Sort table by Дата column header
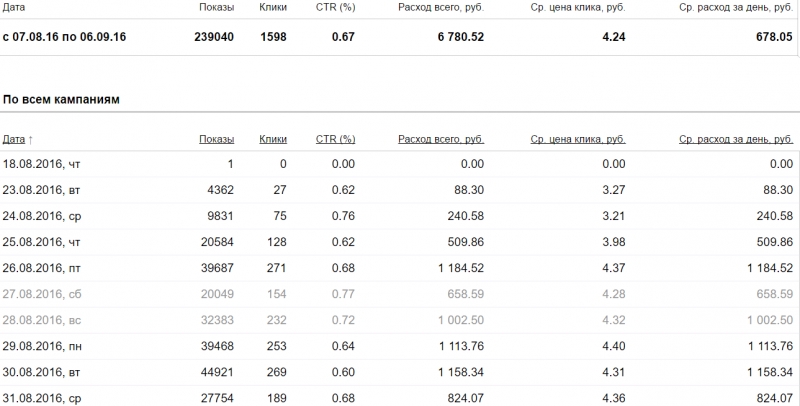Screen dimensions: 800x406 [x=14, y=139]
